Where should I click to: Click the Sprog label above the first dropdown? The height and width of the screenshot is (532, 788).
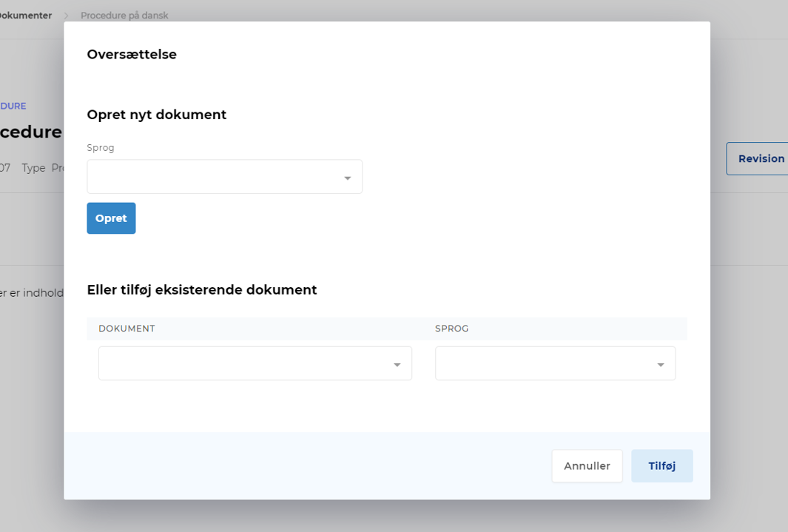point(101,148)
